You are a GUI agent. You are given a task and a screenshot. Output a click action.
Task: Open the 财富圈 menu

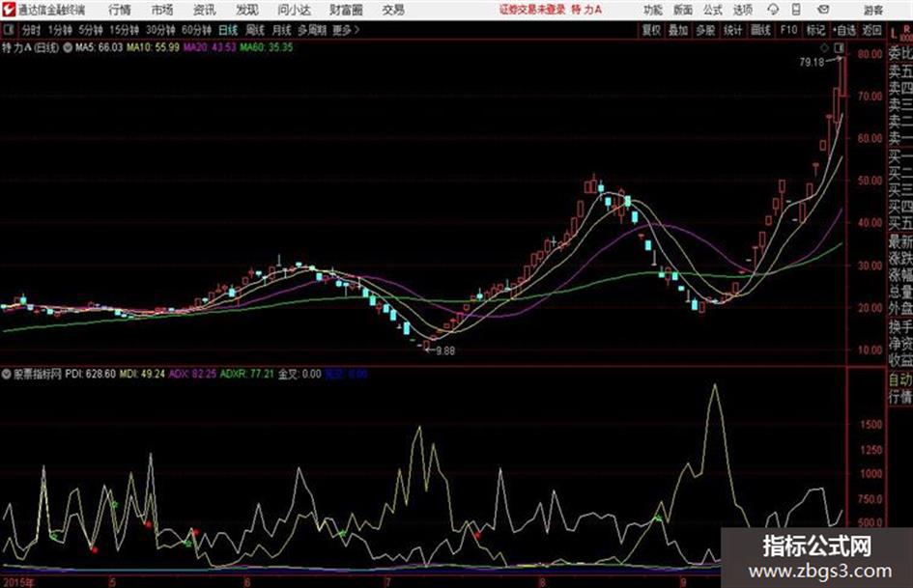pos(346,10)
